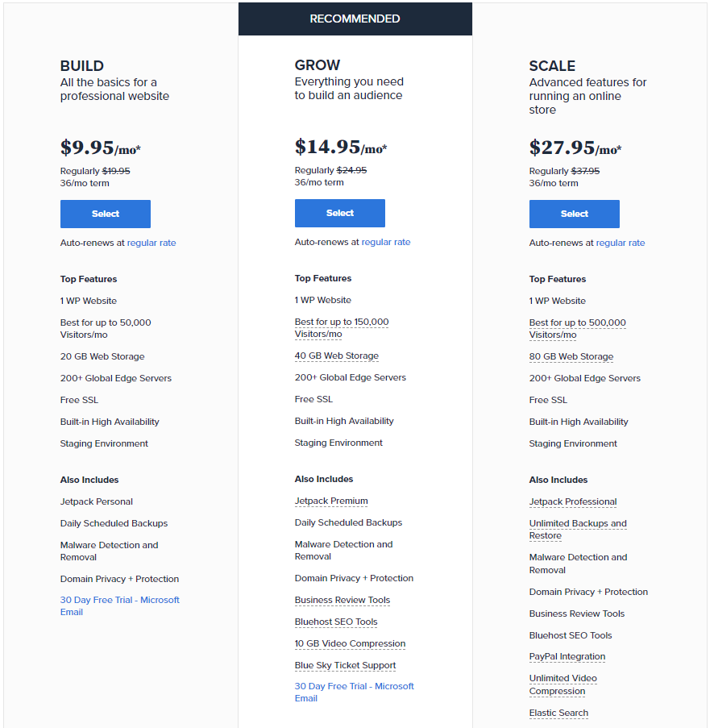The width and height of the screenshot is (714, 728).
Task: Click the Select button for the Build plan
Action: (x=105, y=214)
